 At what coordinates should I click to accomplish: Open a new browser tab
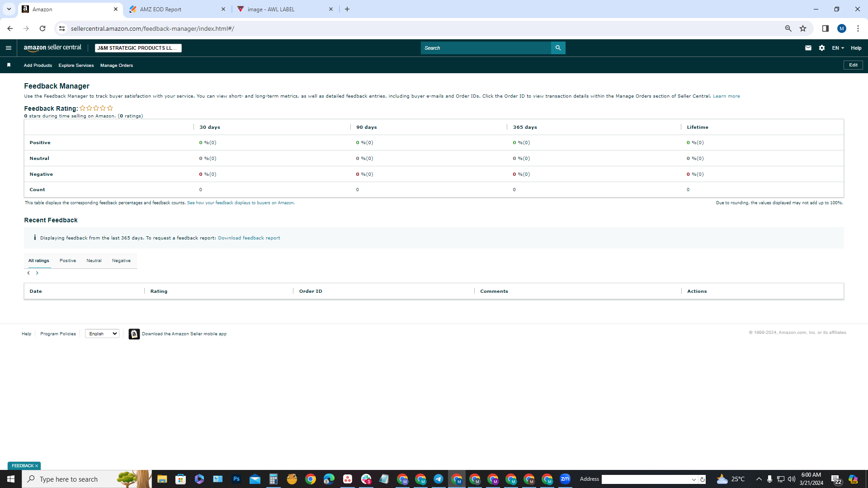pos(347,9)
